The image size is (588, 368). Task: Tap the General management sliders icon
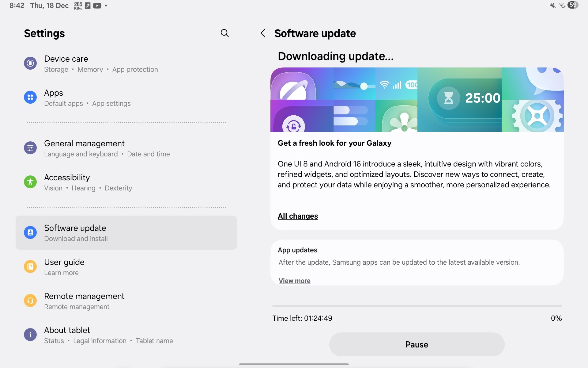tap(30, 148)
